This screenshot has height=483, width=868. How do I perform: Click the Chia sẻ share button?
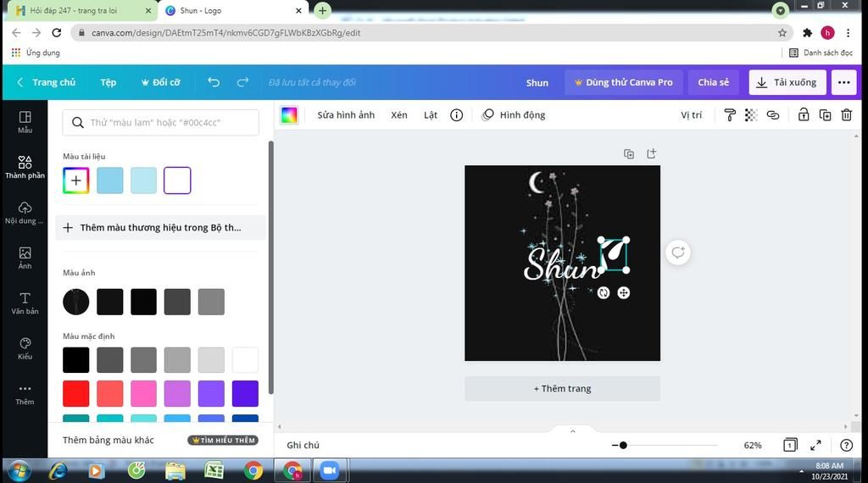pyautogui.click(x=713, y=82)
